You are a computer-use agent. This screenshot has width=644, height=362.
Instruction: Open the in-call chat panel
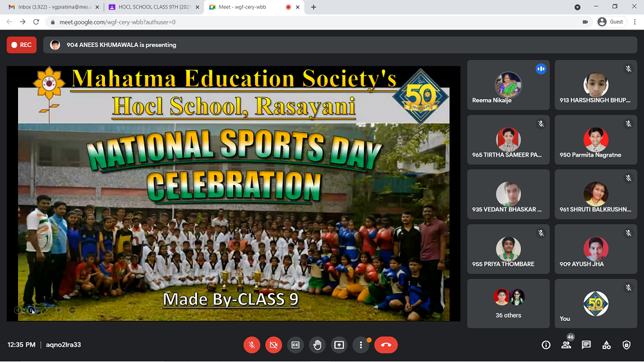[x=586, y=345]
